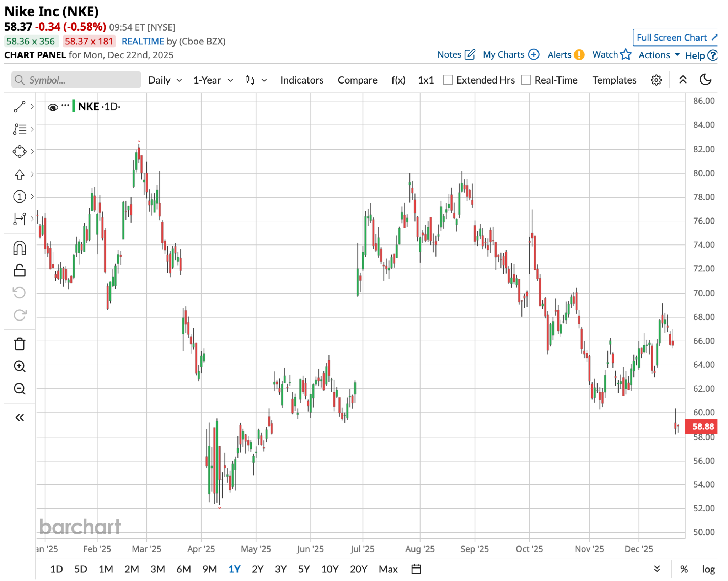Toggle NKE series visibility eye icon
The image size is (728, 581).
tap(53, 107)
